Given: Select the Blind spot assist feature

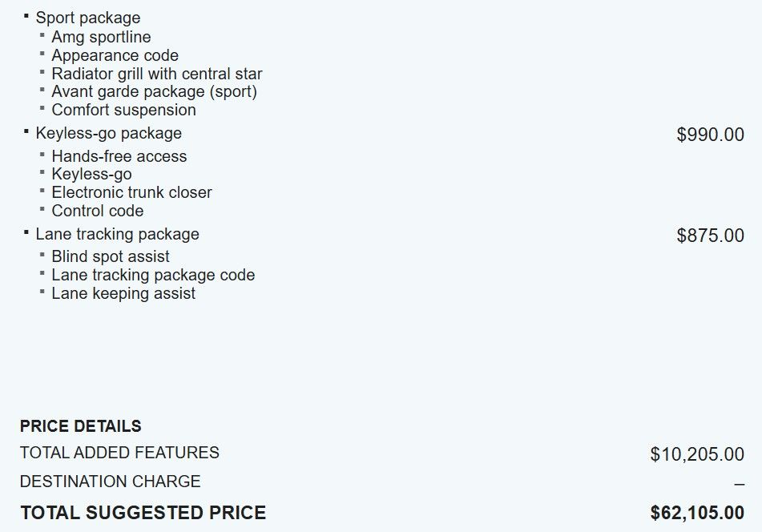Looking at the screenshot, I should 111,256.
